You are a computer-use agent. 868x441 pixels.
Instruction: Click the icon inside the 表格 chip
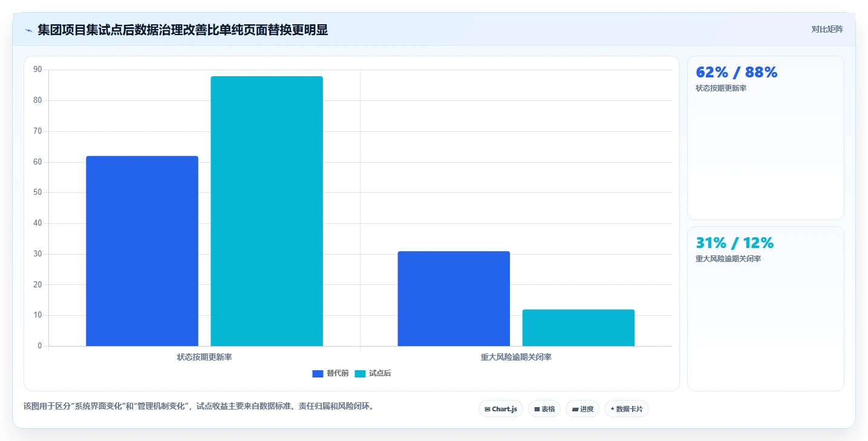pos(537,410)
